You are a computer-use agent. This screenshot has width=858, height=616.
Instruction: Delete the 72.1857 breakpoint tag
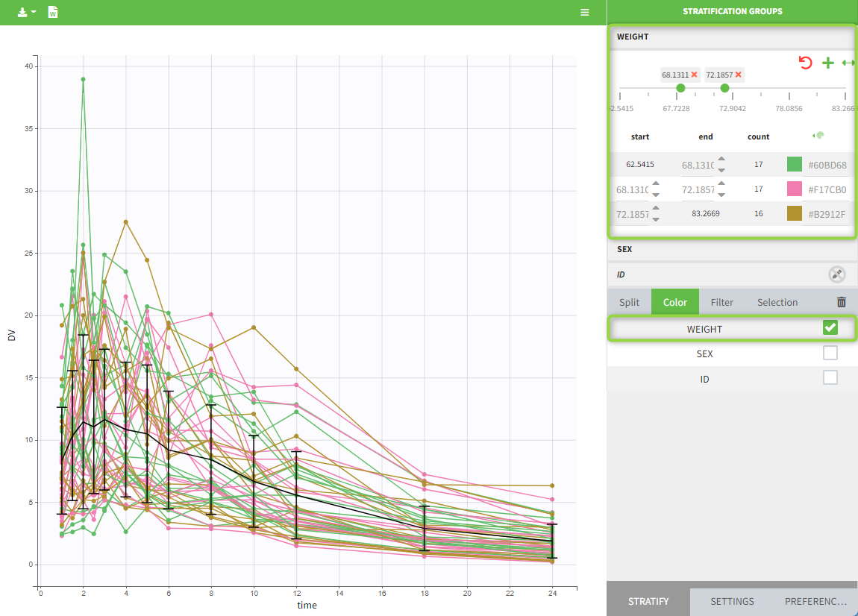(x=738, y=75)
